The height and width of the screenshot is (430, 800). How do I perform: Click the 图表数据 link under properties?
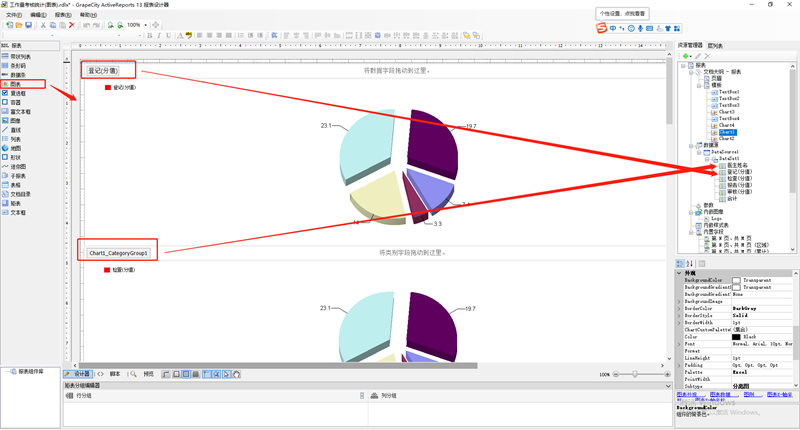[x=720, y=394]
